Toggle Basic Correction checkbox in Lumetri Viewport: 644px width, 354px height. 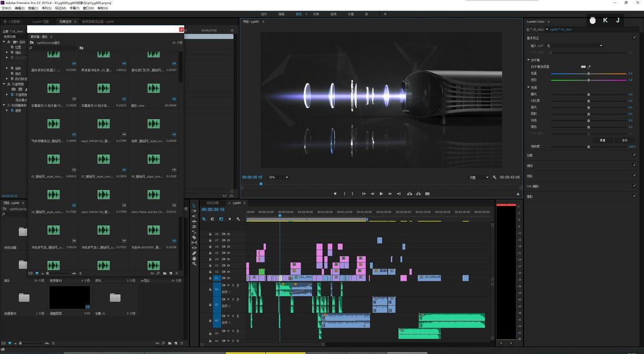pos(635,37)
